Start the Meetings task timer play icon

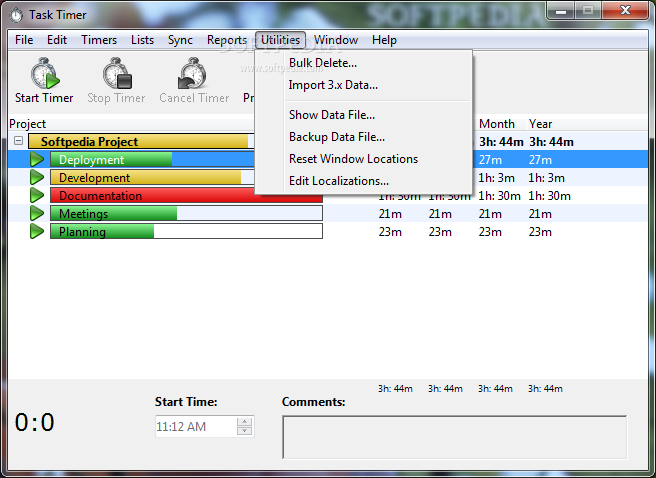(x=37, y=213)
